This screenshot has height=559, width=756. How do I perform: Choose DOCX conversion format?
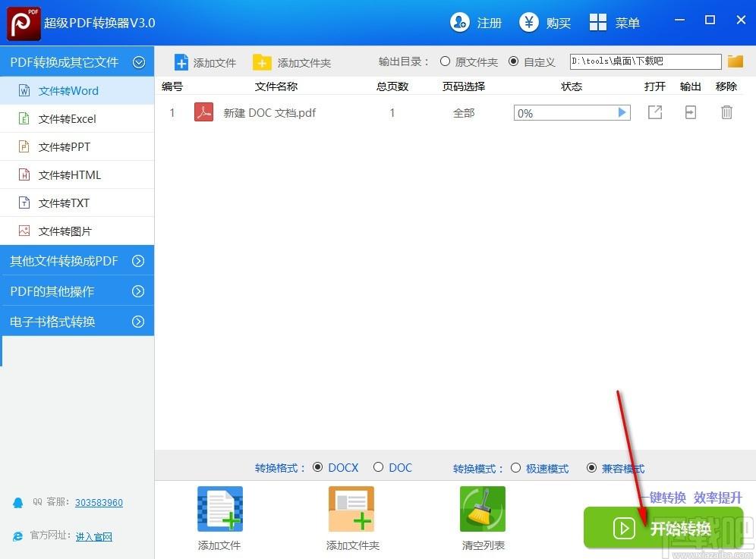pyautogui.click(x=318, y=467)
